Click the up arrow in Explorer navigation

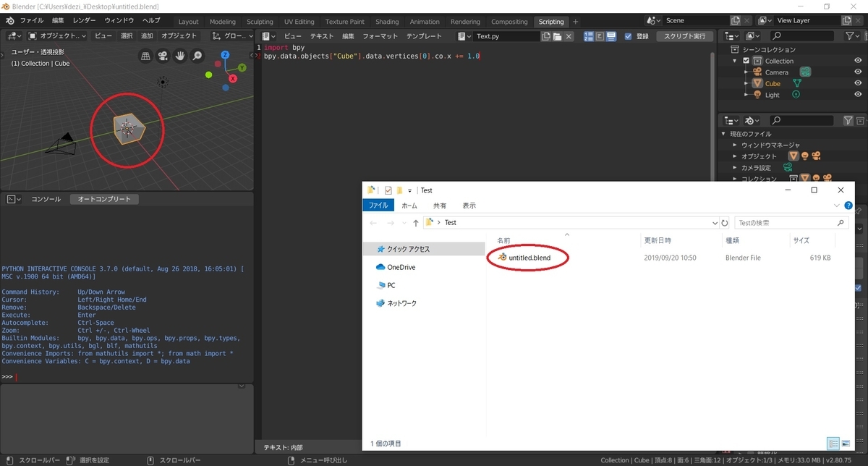click(x=416, y=223)
